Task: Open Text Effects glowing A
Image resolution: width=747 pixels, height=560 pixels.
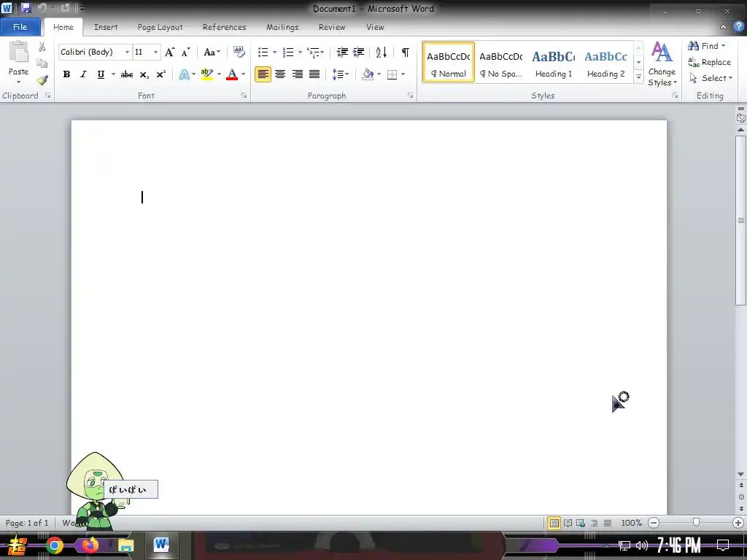Action: click(185, 74)
